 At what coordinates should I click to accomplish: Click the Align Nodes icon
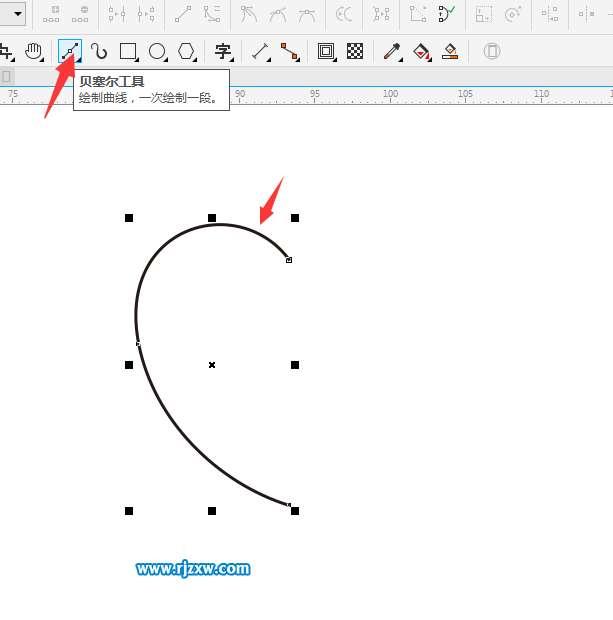pos(550,14)
